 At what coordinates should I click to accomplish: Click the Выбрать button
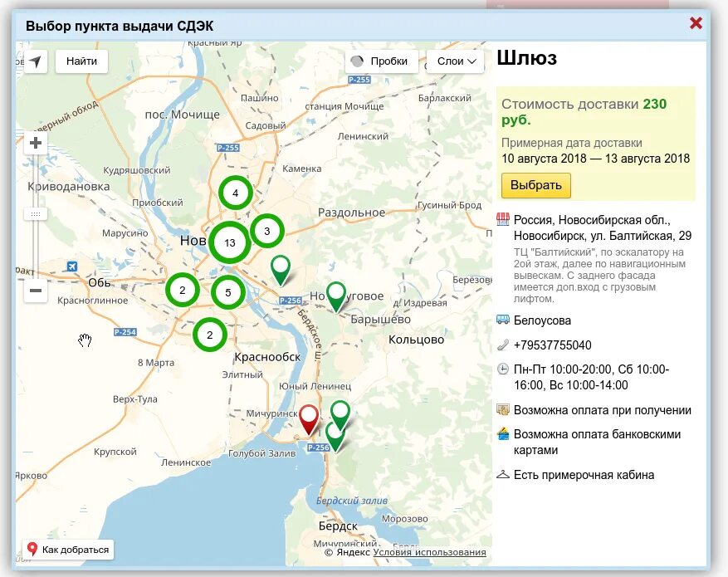535,185
